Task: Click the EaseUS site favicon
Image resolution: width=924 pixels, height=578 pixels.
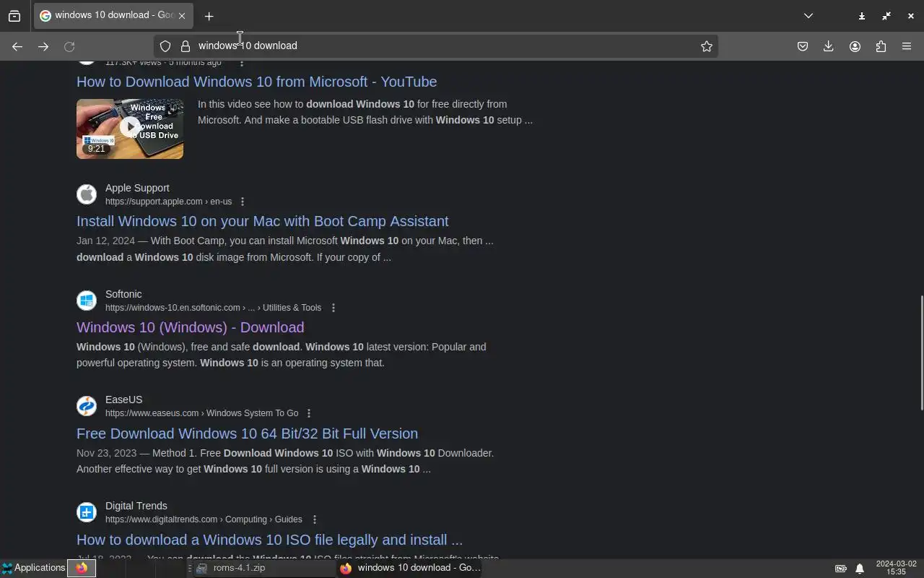Action: pos(87,406)
